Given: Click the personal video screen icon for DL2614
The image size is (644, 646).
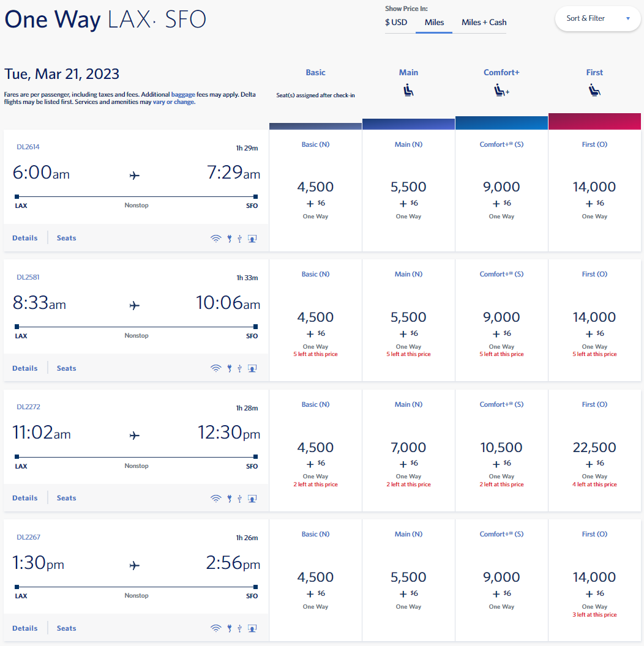Looking at the screenshot, I should tap(252, 239).
